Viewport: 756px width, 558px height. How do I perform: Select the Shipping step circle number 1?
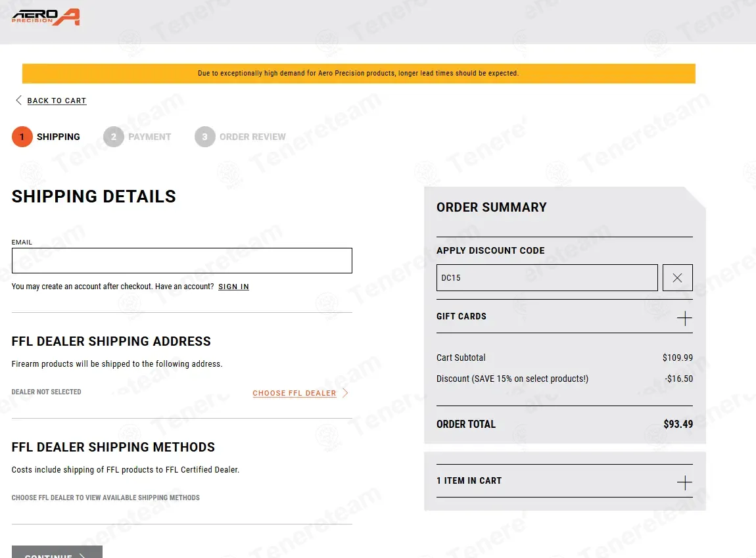point(22,137)
